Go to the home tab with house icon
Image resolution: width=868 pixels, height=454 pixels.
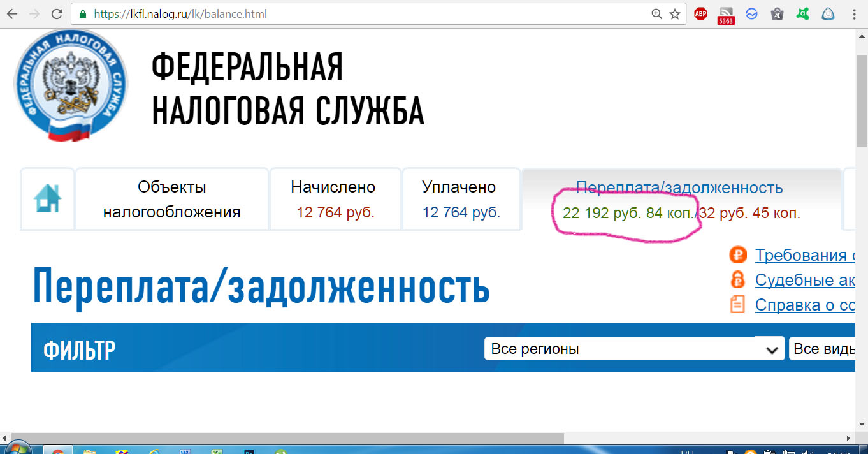[x=47, y=198]
